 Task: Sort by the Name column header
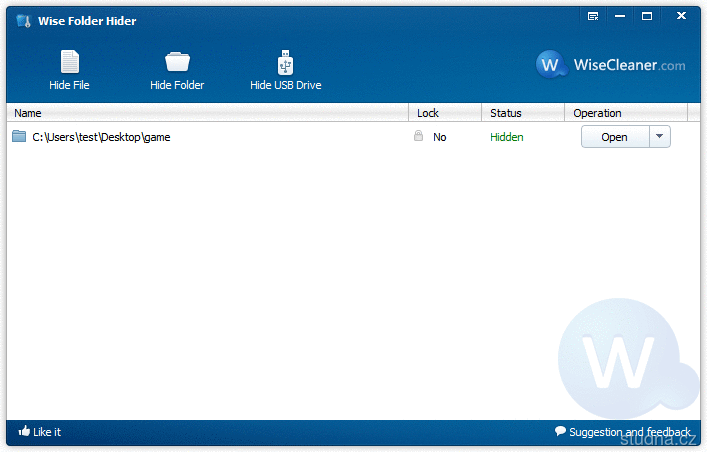pyautogui.click(x=207, y=113)
